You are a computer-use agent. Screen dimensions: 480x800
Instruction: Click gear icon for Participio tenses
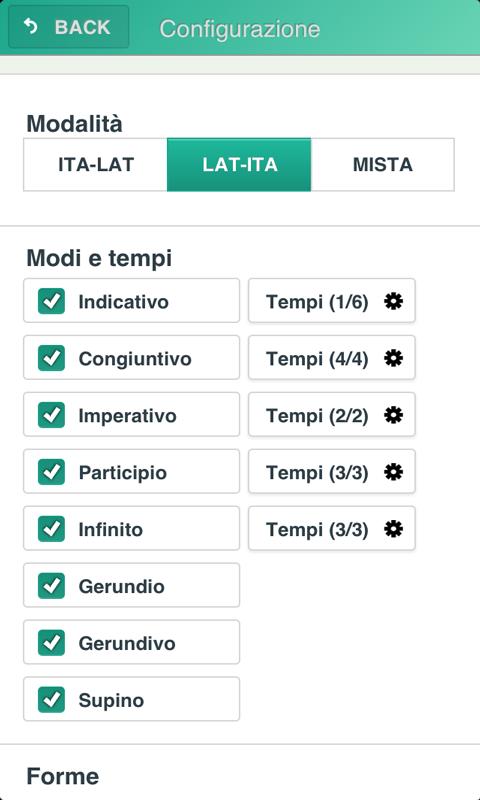pyautogui.click(x=393, y=472)
